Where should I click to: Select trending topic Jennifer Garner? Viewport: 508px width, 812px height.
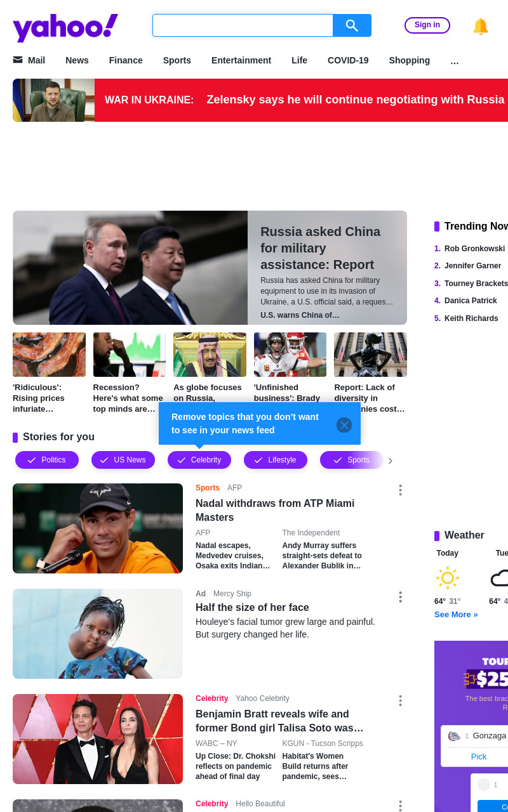tap(472, 266)
